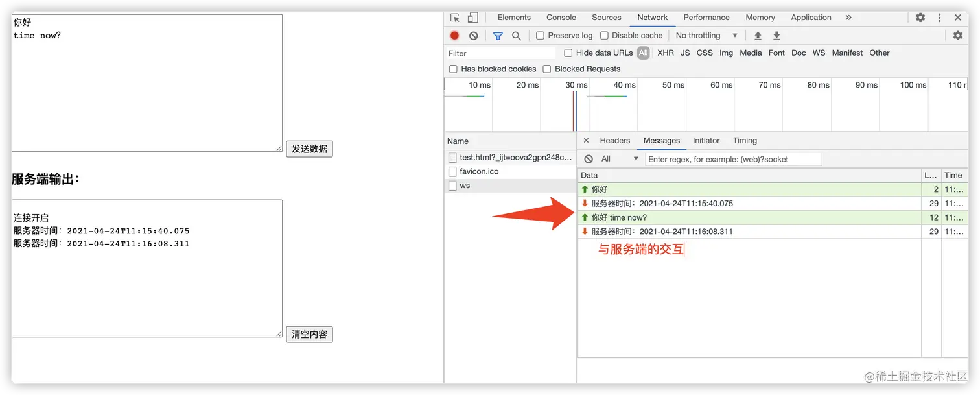Tick the Blocked Requests checkbox
The height and width of the screenshot is (395, 980).
click(x=547, y=69)
